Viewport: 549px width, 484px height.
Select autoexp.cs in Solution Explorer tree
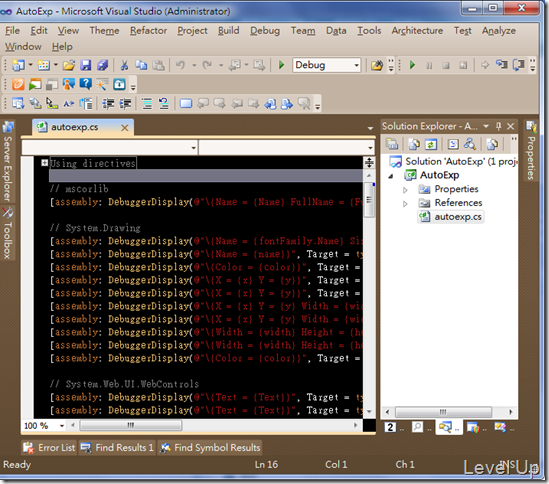pos(451,217)
